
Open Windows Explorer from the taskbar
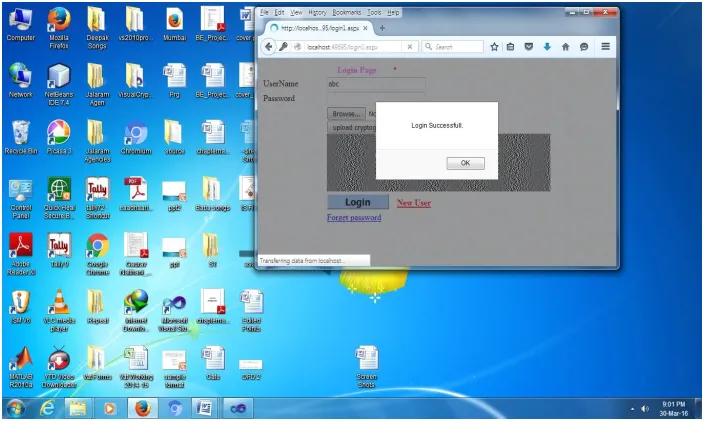pos(77,409)
